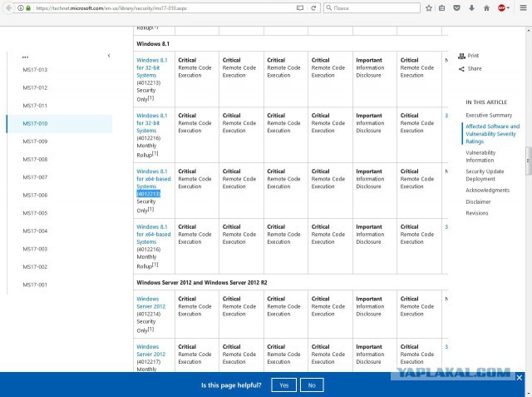The width and height of the screenshot is (532, 397).
Task: Bookmark this page with the star icon
Action: [429, 7]
